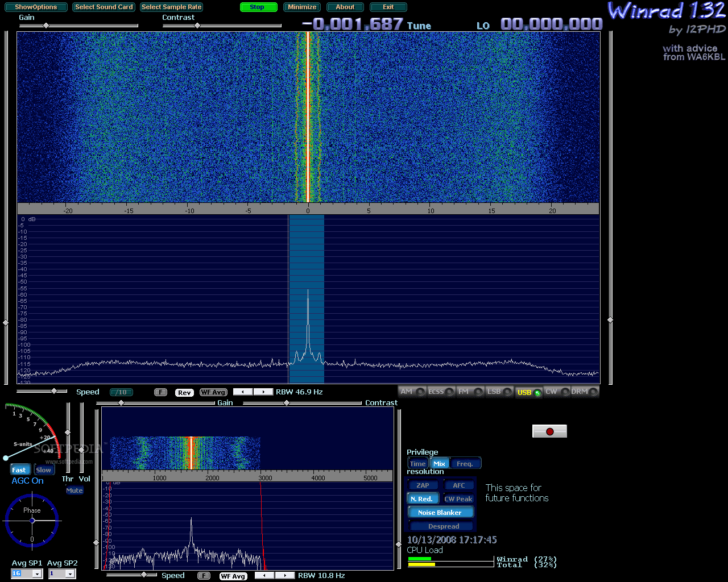Viewport: 728px width, 582px height.
Task: Select AM demodulation mode
Action: (x=412, y=392)
